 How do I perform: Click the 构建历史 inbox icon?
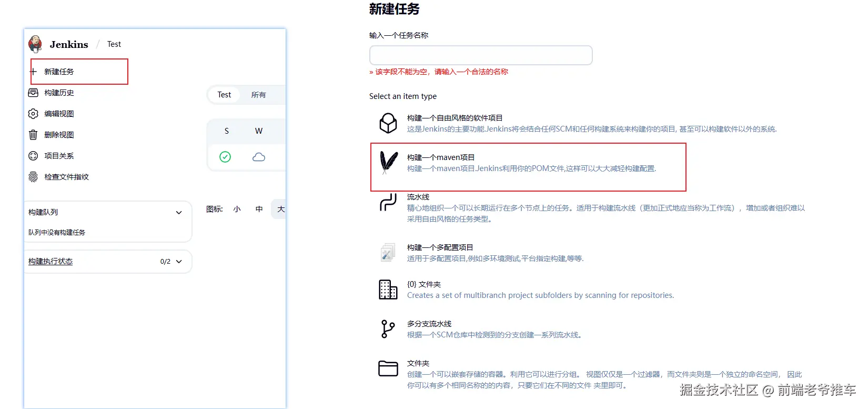coord(33,93)
